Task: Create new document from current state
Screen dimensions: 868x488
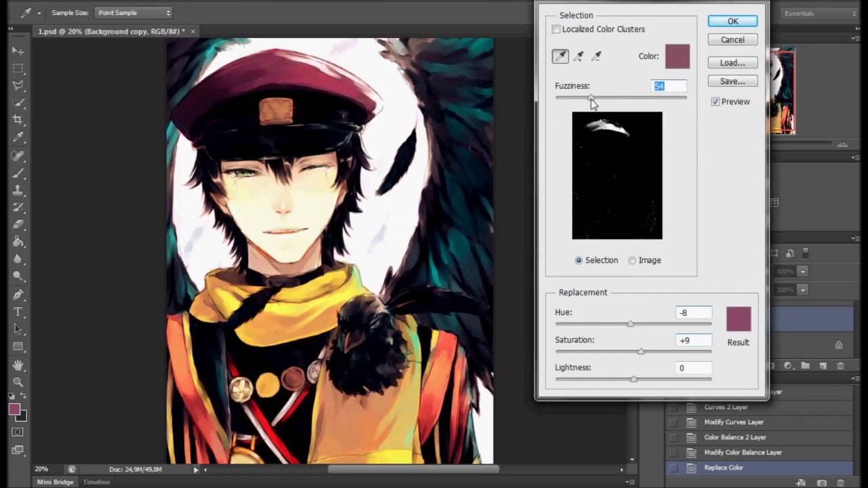Action: 802,483
